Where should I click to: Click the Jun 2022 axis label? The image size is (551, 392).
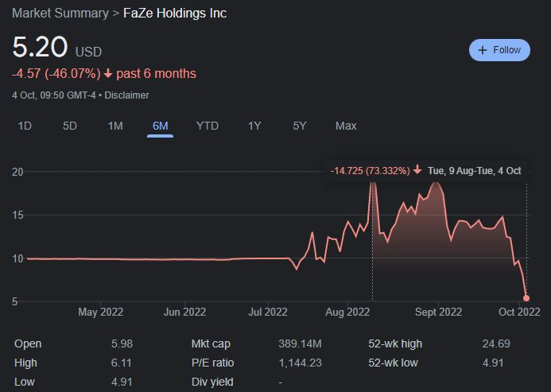click(184, 312)
